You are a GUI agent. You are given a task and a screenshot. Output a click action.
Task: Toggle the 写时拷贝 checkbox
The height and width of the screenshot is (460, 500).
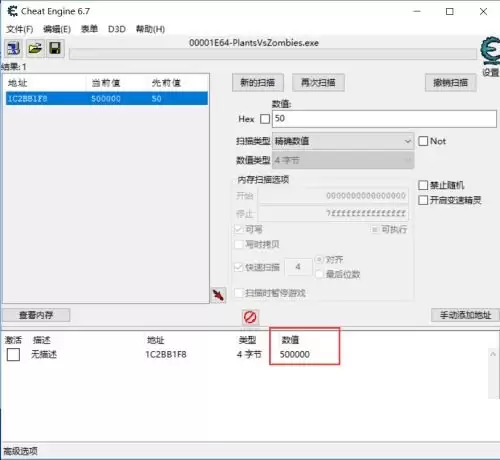[x=239, y=244]
